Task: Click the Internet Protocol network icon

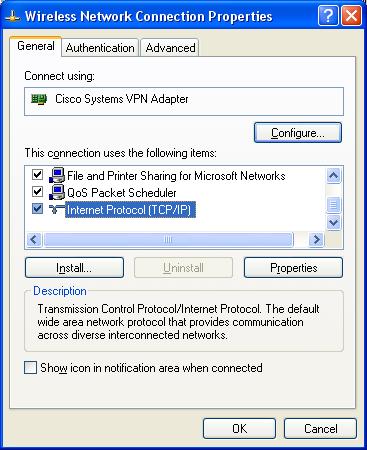Action: click(57, 209)
